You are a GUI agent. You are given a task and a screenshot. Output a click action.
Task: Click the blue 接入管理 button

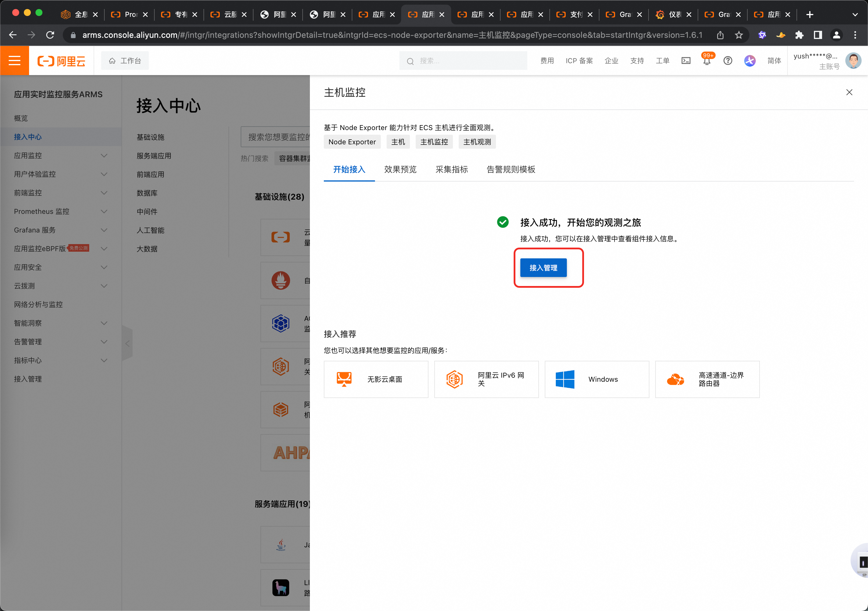[543, 268]
